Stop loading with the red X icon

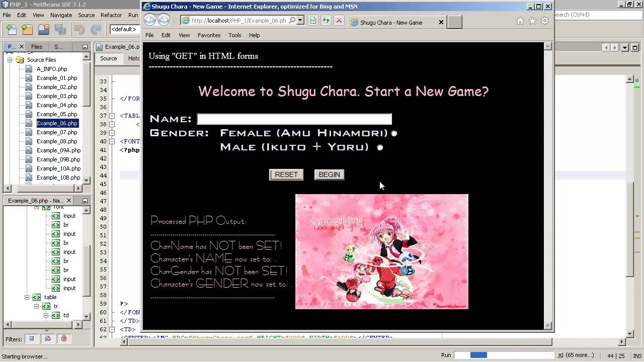339,21
